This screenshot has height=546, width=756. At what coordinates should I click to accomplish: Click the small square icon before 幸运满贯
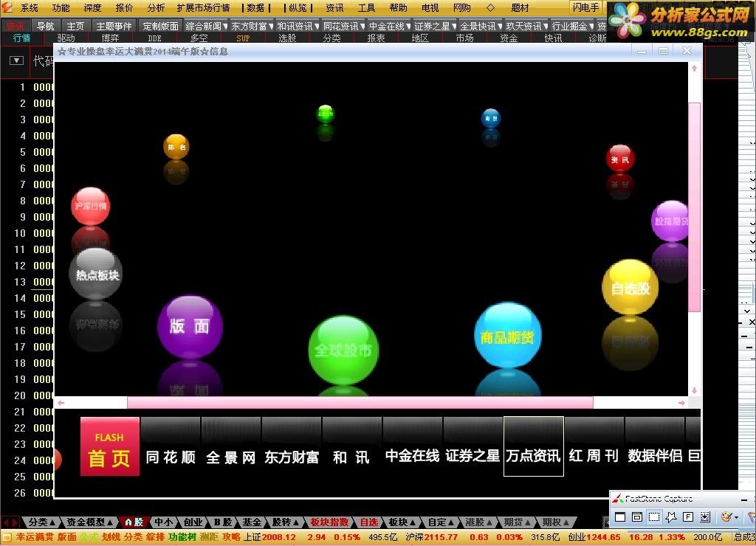pos(7,537)
